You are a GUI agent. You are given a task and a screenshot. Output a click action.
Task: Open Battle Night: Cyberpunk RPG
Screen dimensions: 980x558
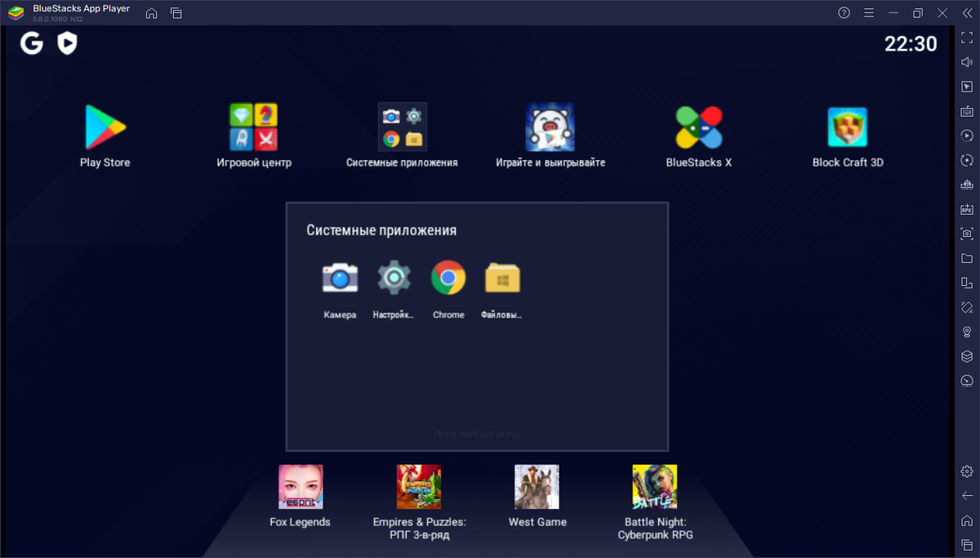(x=655, y=487)
